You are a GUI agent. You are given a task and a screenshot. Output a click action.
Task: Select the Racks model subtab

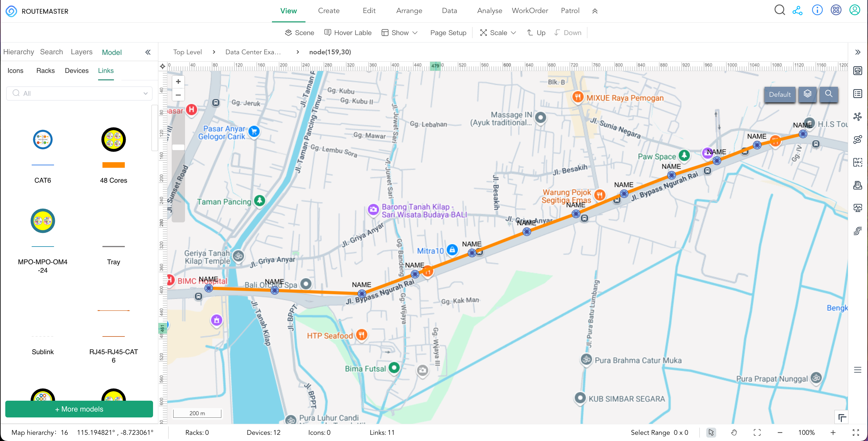pyautogui.click(x=46, y=71)
